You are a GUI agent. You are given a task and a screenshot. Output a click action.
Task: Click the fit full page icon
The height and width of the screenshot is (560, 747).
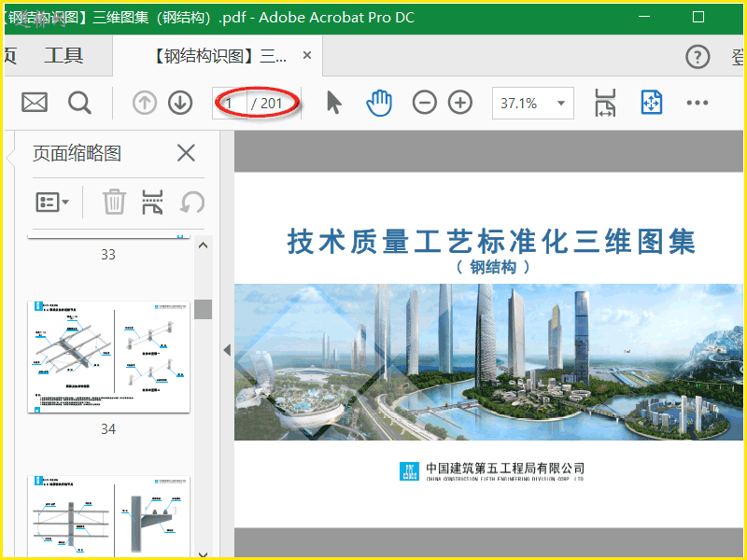651,103
